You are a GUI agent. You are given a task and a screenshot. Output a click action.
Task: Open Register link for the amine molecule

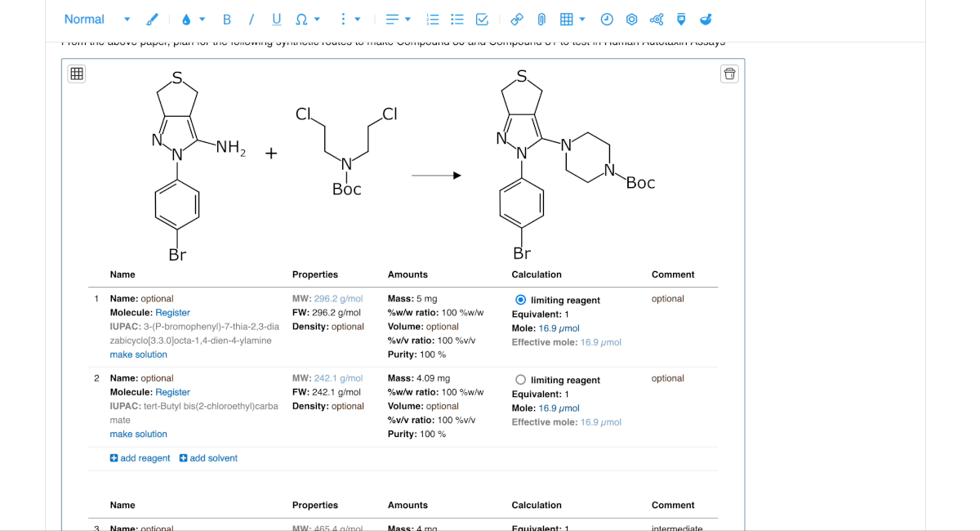[172, 312]
